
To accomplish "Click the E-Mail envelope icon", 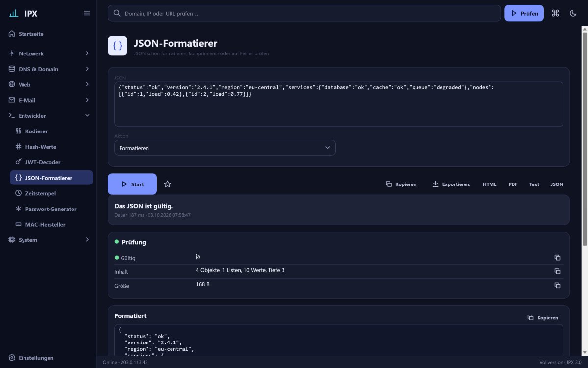I will (12, 100).
